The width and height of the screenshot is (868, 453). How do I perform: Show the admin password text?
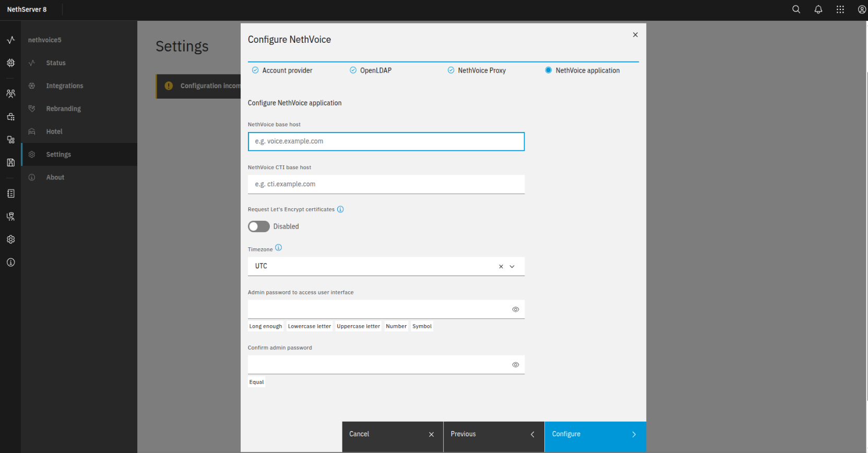point(515,309)
